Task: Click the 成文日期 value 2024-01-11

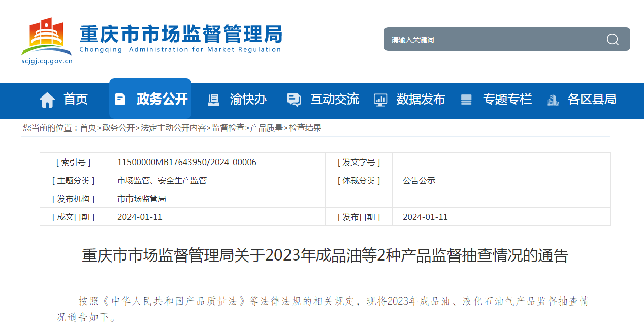Action: tap(140, 217)
